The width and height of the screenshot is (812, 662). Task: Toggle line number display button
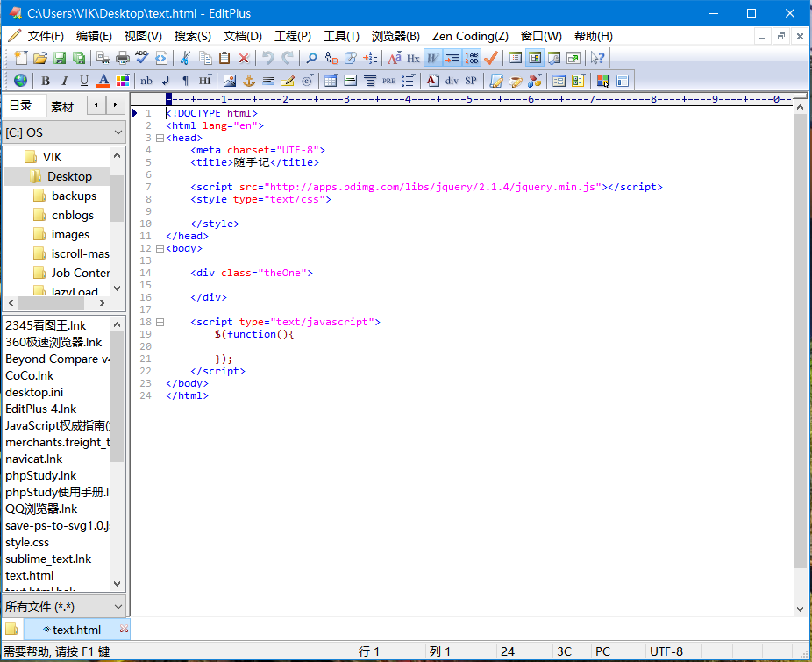(472, 58)
